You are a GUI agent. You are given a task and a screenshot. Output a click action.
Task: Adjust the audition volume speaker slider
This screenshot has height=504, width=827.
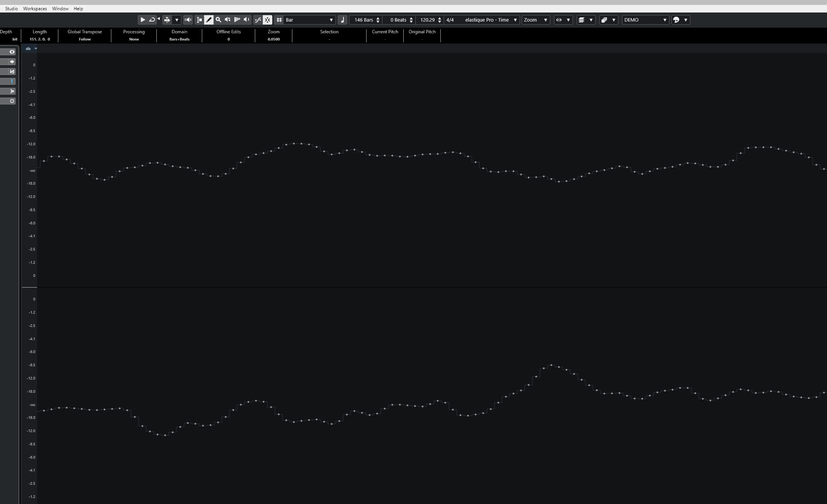click(188, 20)
